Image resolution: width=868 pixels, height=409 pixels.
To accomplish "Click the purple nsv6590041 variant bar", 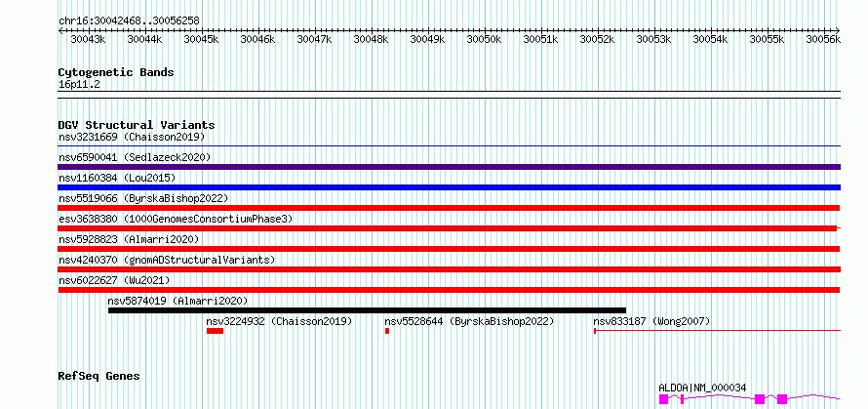I will tap(450, 167).
